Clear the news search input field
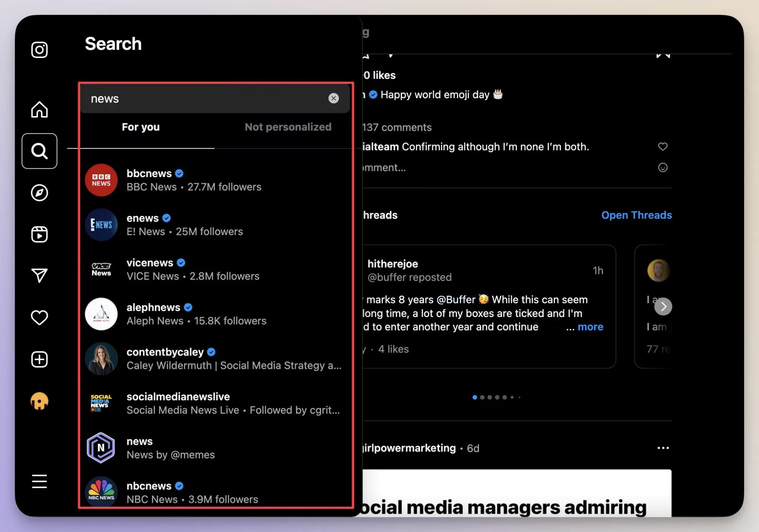This screenshot has height=532, width=759. (333, 98)
